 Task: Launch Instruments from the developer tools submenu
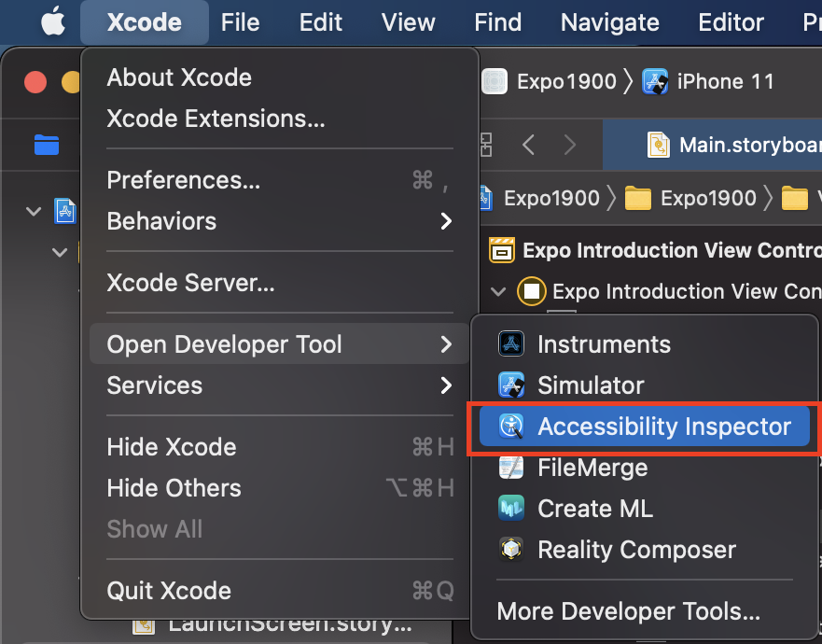click(605, 344)
